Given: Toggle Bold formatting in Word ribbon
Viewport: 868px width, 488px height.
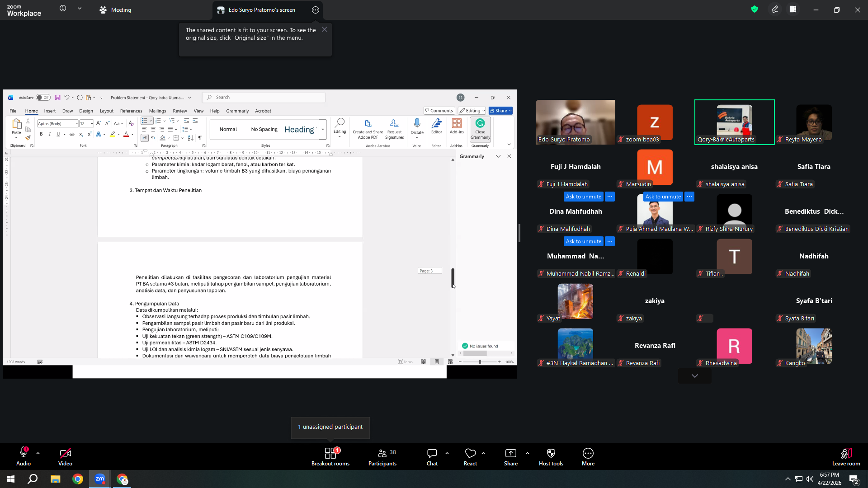Looking at the screenshot, I should (x=41, y=134).
